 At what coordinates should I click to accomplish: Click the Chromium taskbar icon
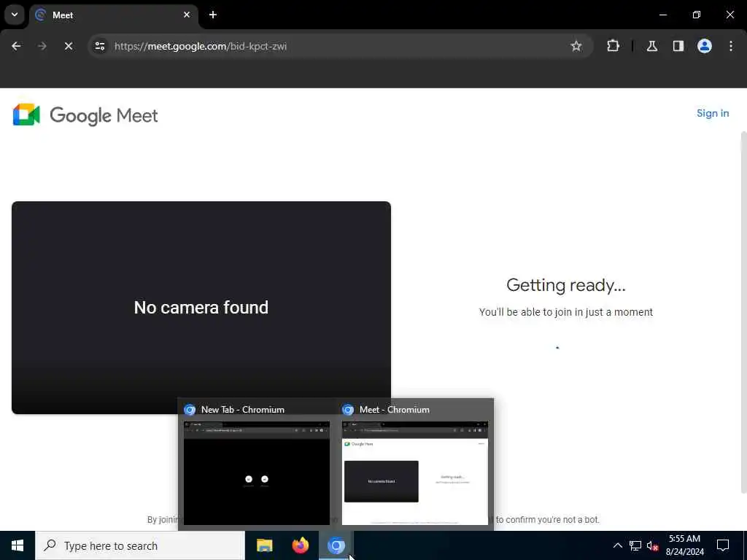click(x=336, y=545)
